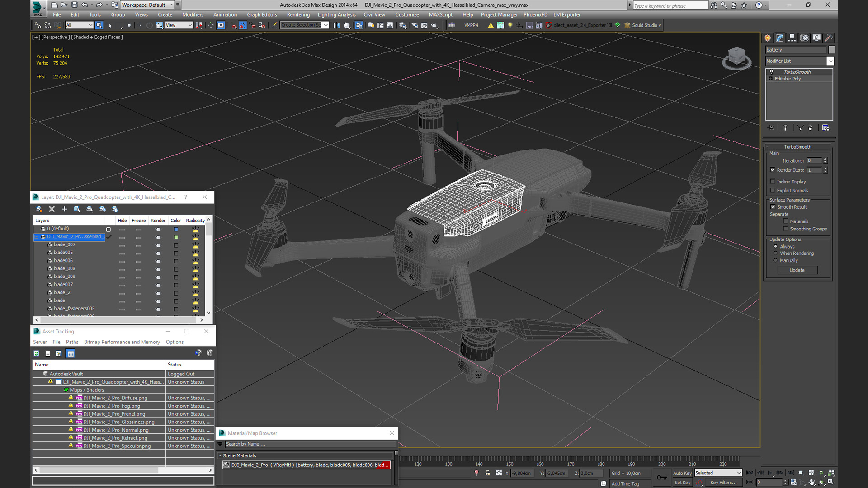Click battery object color swatch
The width and height of the screenshot is (868, 488).
(x=831, y=50)
